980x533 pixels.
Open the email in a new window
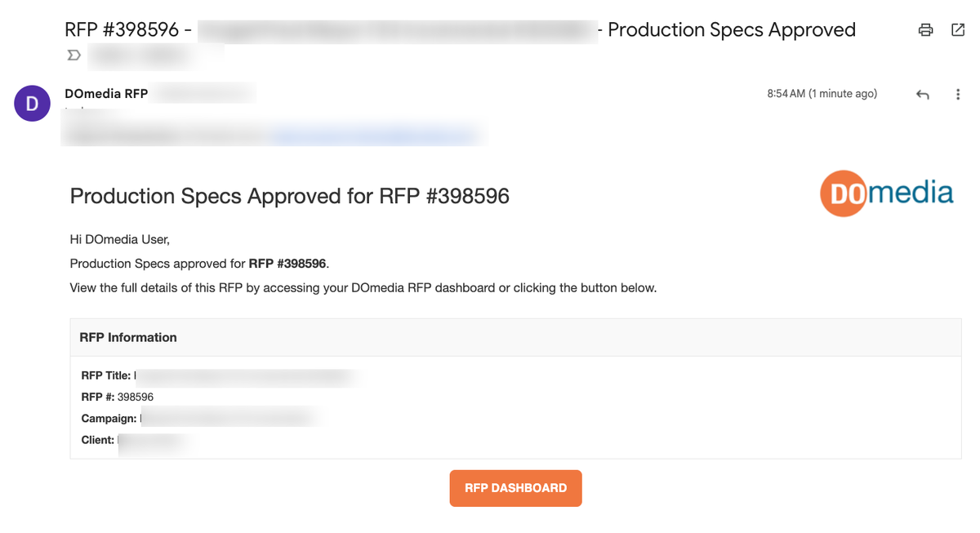(958, 30)
